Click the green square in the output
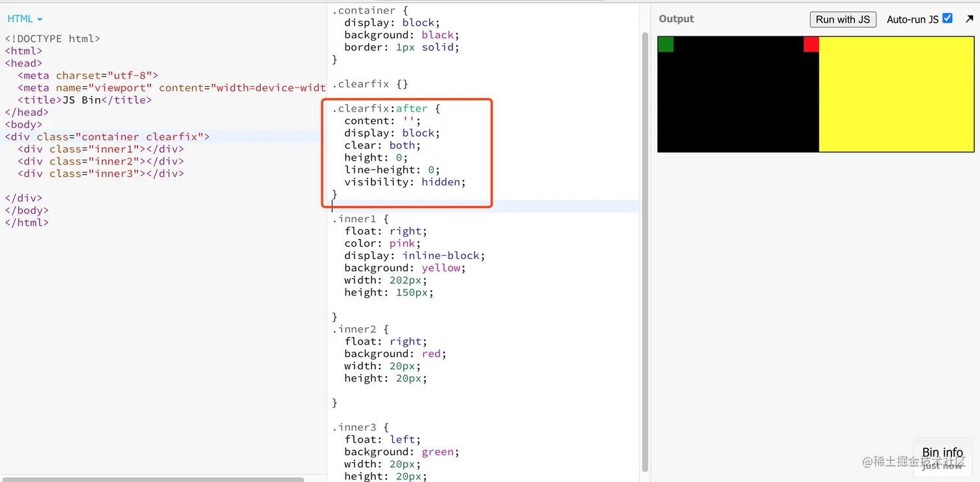Screen dimensions: 980x482 click(666, 45)
